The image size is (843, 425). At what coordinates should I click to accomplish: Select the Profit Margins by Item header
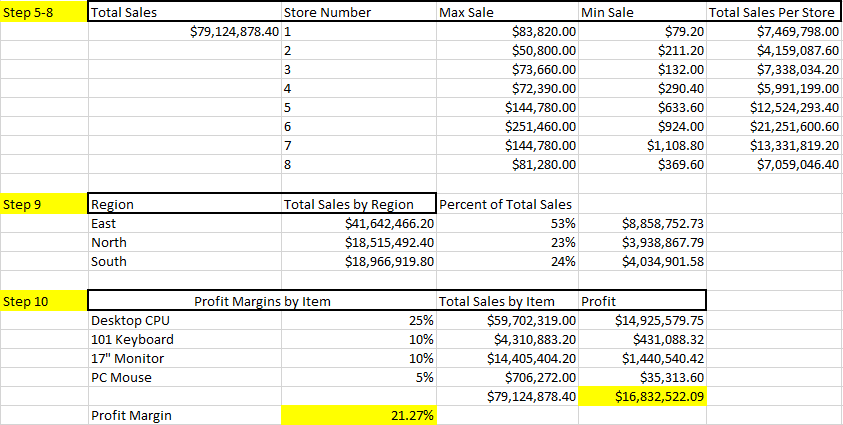tap(262, 301)
